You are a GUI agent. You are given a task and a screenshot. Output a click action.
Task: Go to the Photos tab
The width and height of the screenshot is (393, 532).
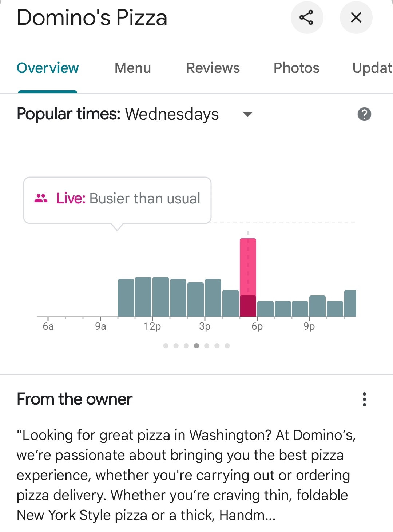[296, 68]
